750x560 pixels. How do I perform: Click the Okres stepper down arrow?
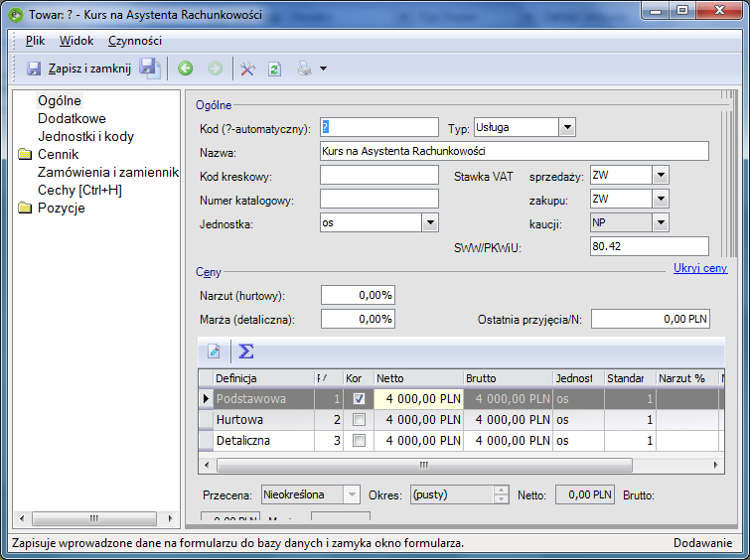pyautogui.click(x=501, y=499)
